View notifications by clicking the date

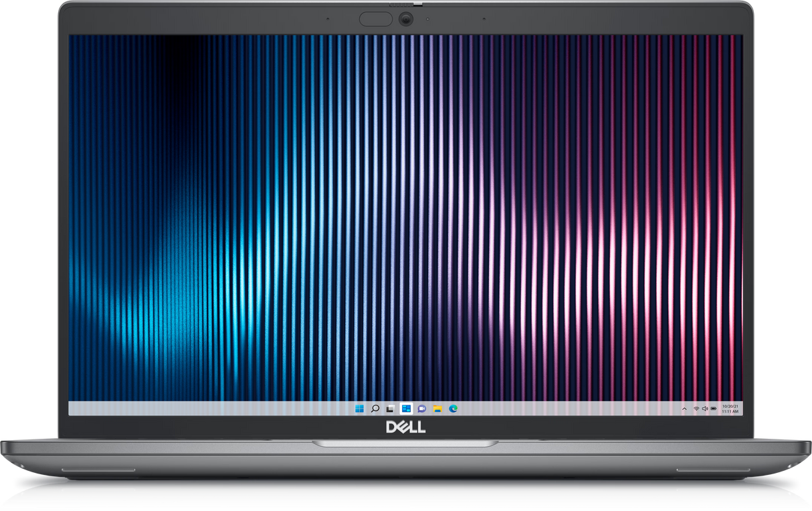(730, 406)
